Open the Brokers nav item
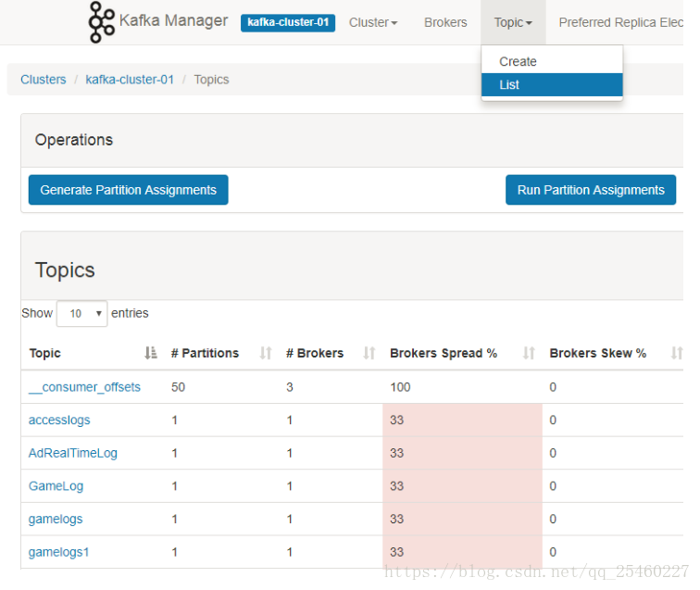 click(445, 22)
